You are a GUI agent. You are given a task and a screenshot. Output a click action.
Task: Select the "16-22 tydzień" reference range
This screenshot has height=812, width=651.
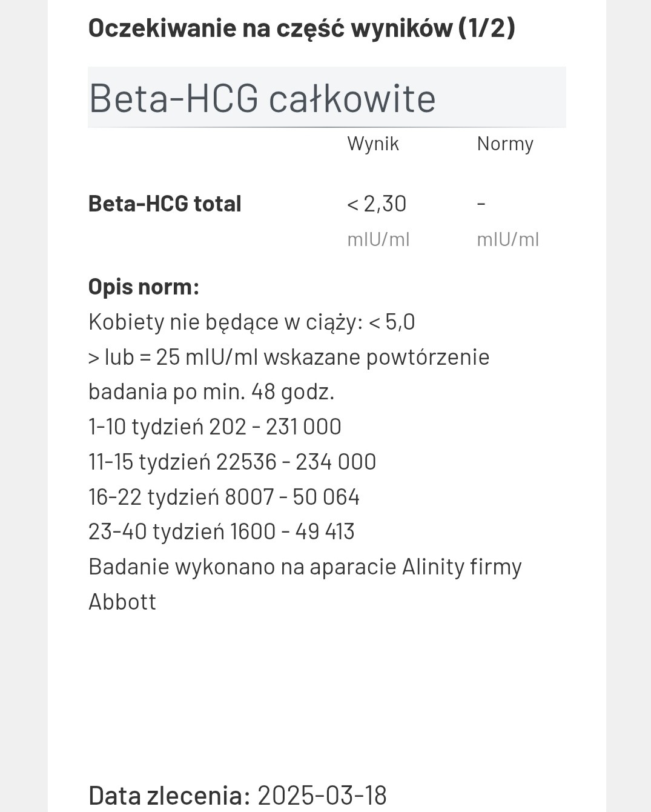[x=224, y=498]
